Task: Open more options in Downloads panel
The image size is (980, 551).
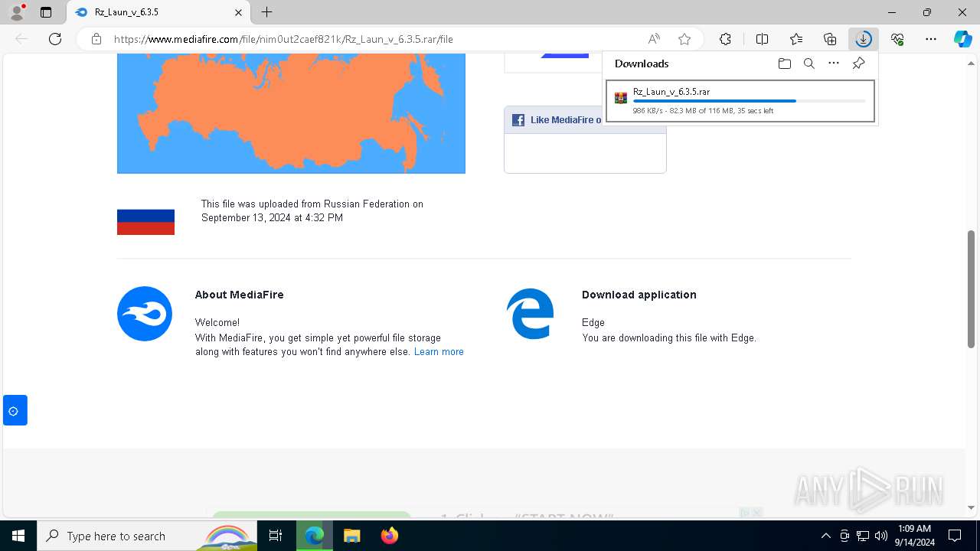Action: click(834, 64)
